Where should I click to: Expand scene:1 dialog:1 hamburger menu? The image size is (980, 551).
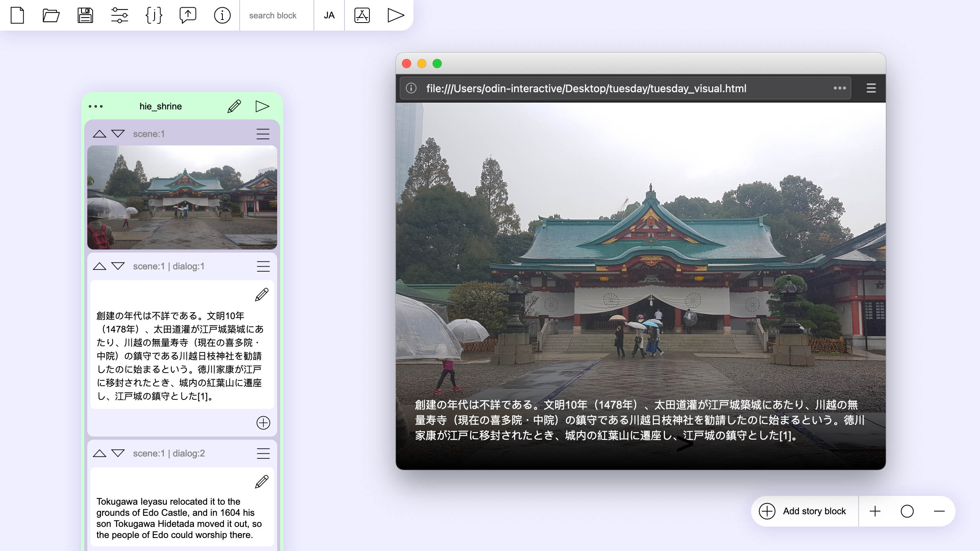263,266
